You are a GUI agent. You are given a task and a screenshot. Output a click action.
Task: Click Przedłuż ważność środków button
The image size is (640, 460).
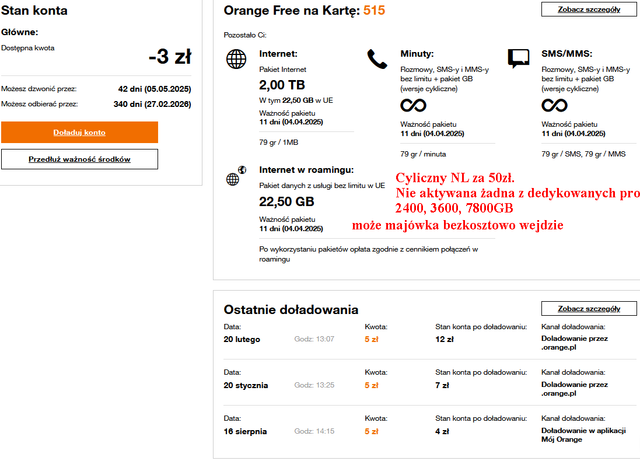[x=79, y=159]
